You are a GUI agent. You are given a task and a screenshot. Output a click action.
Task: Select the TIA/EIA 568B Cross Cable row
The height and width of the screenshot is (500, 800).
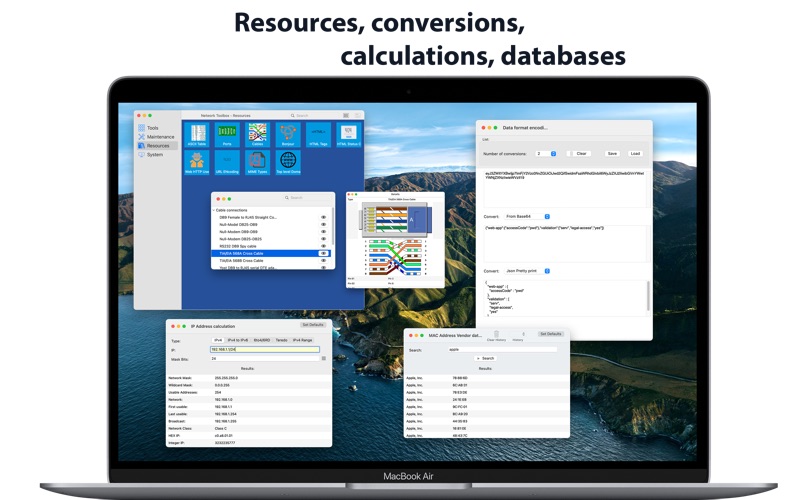[x=271, y=260]
